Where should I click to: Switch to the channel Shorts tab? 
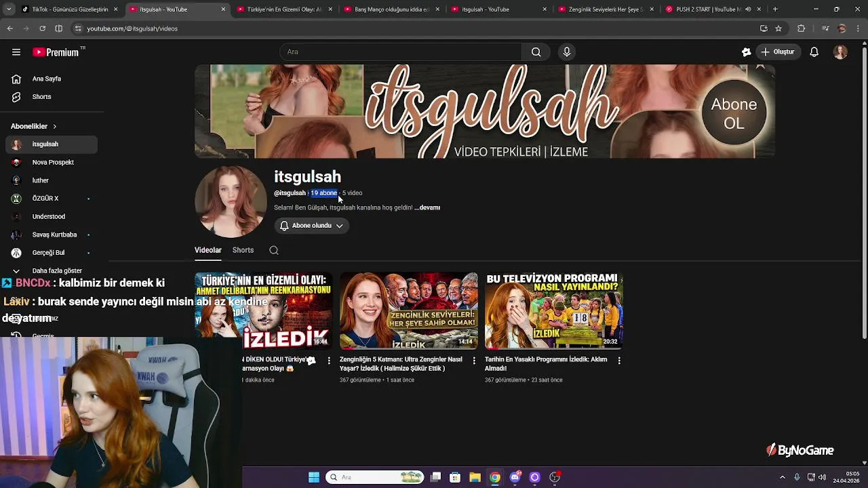coord(243,250)
